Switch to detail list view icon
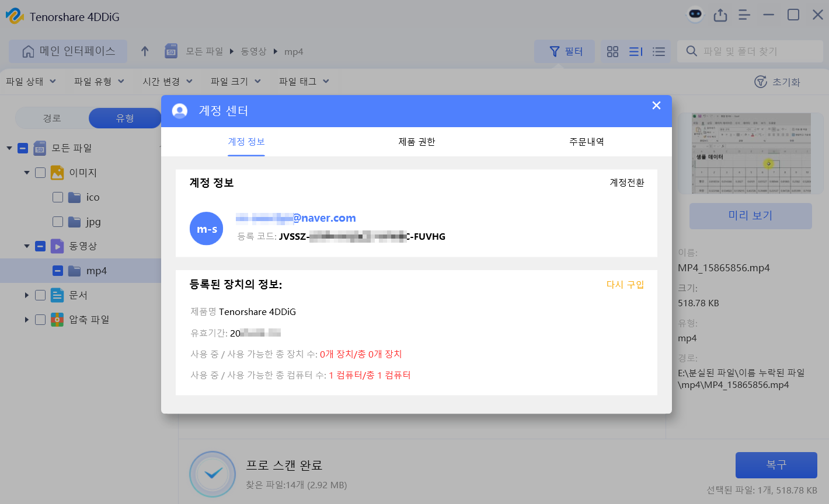 (x=636, y=51)
